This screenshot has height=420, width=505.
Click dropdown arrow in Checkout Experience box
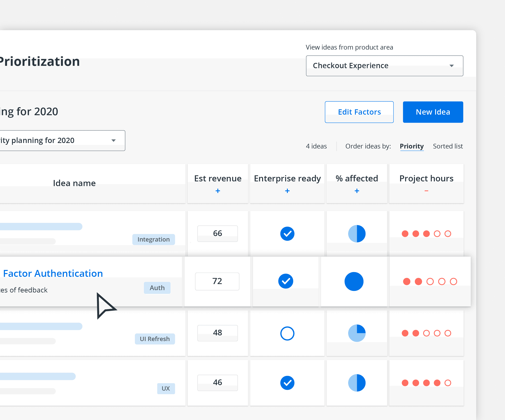pos(451,66)
